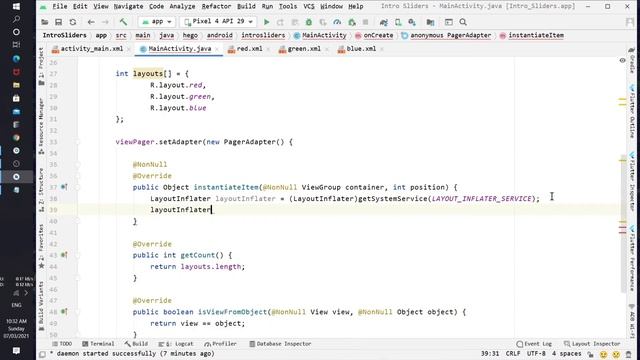Click the Project Structure icon in toolbar
Image resolution: width=640 pixels, height=360 pixels.
pos(430,22)
